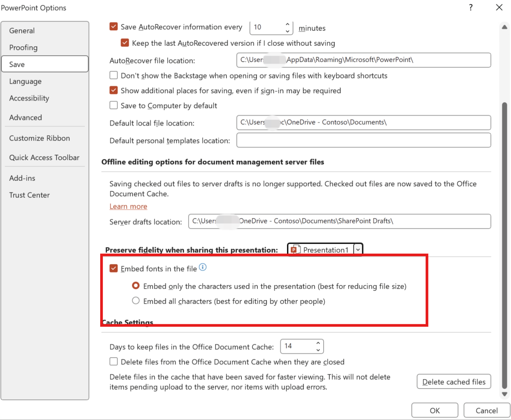The image size is (511, 420).
Task: Click the PowerPoint icon in Presentation1 dropdown
Action: coord(295,249)
